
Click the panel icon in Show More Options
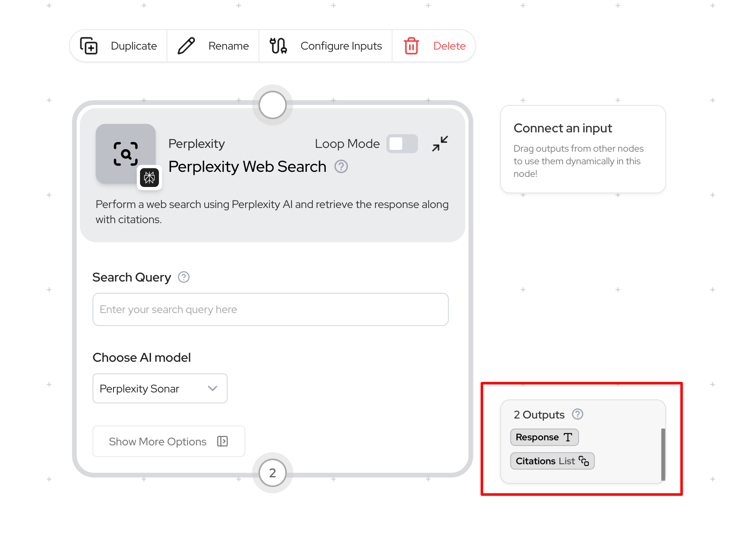(x=222, y=441)
